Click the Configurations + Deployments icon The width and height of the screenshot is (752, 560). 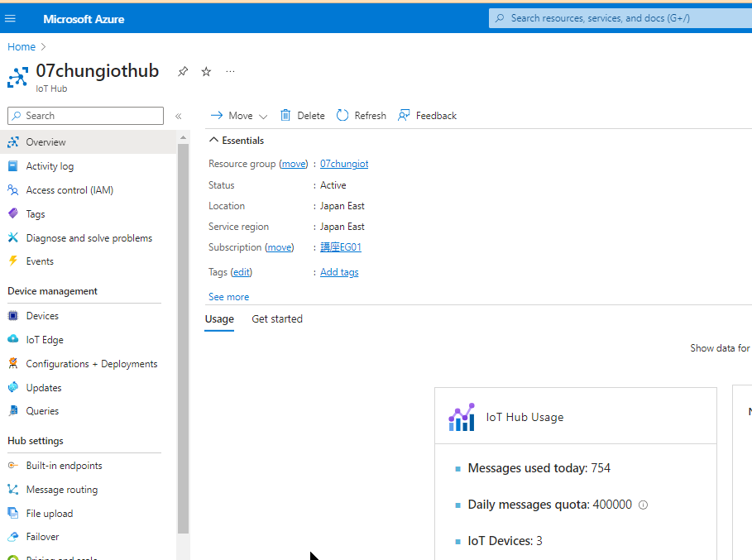click(x=13, y=363)
